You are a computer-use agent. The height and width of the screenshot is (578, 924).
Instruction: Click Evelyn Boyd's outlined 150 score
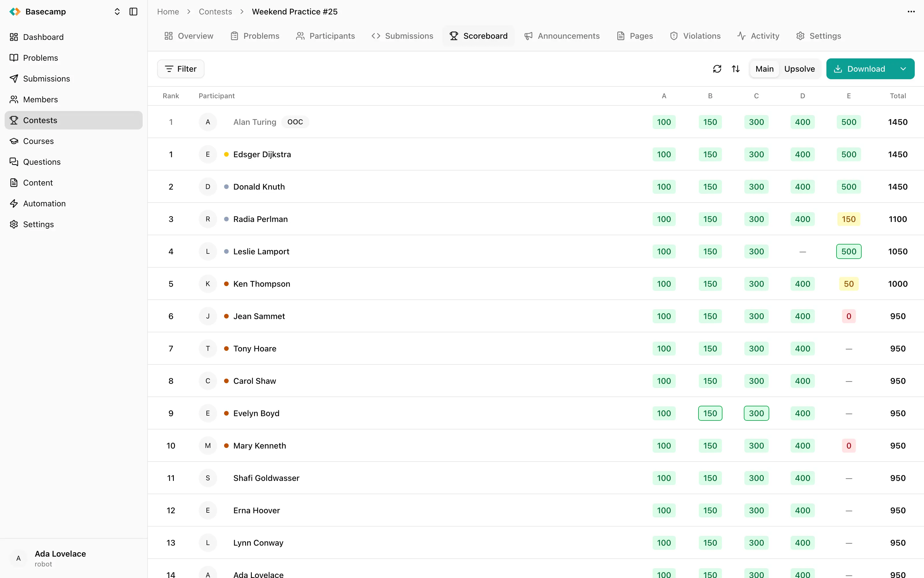pos(710,413)
